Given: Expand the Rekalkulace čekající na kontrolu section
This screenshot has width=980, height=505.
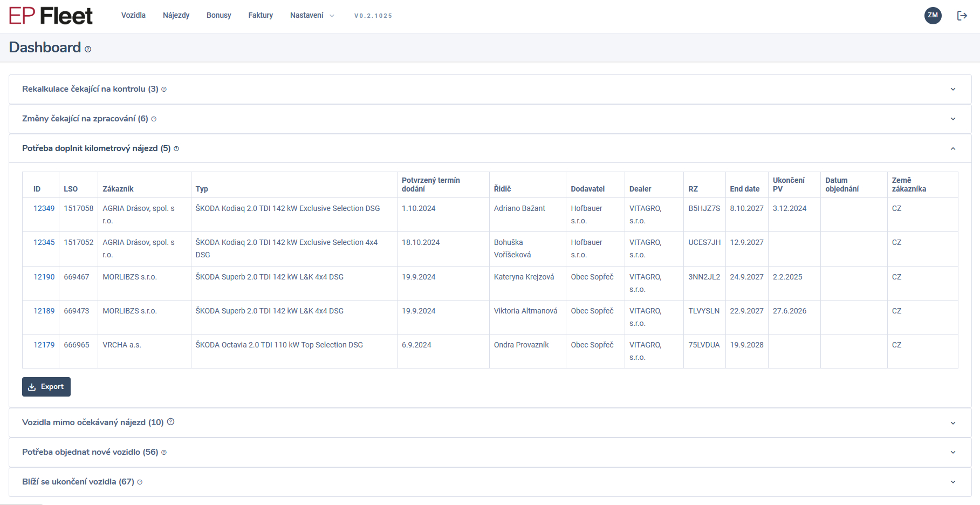Looking at the screenshot, I should tap(952, 90).
